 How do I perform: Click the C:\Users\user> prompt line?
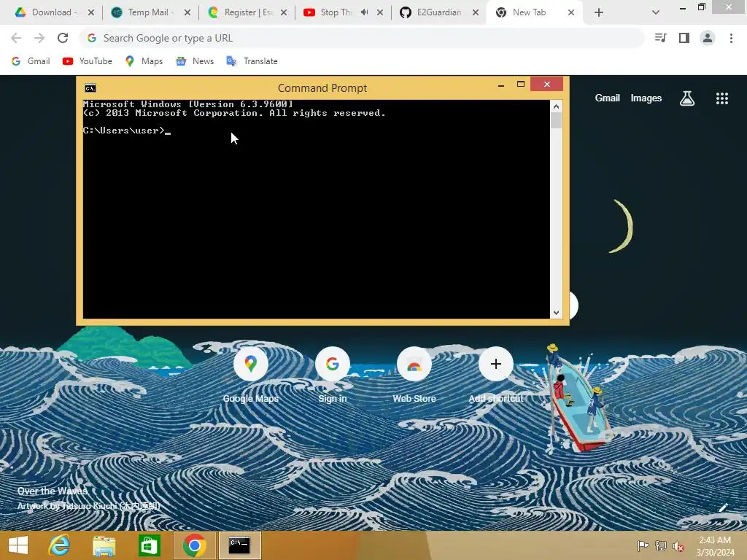tap(127, 131)
